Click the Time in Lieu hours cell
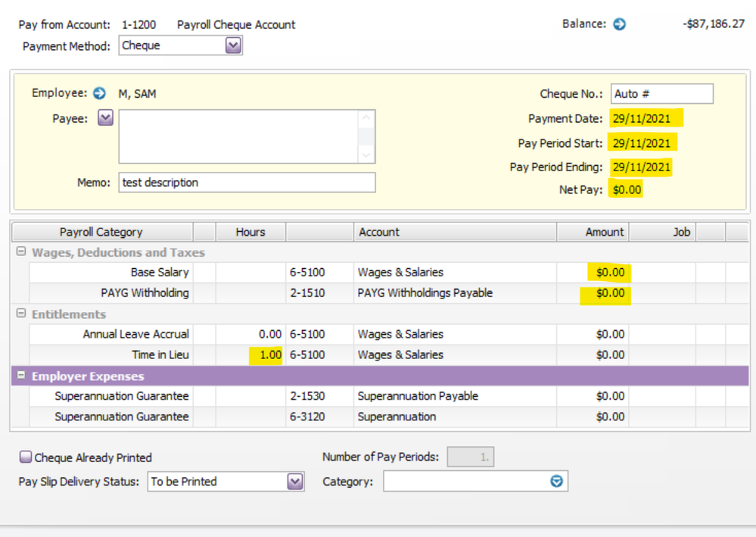 [250, 355]
